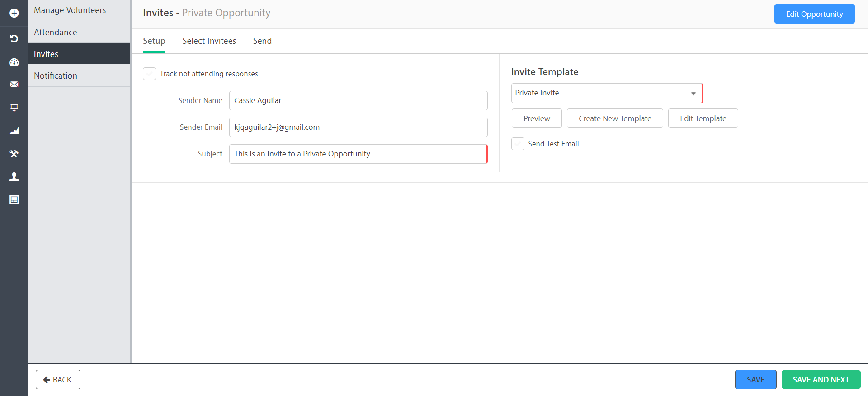868x396 pixels.
Task: Open the area chart reports sidebar icon
Action: coord(14,131)
